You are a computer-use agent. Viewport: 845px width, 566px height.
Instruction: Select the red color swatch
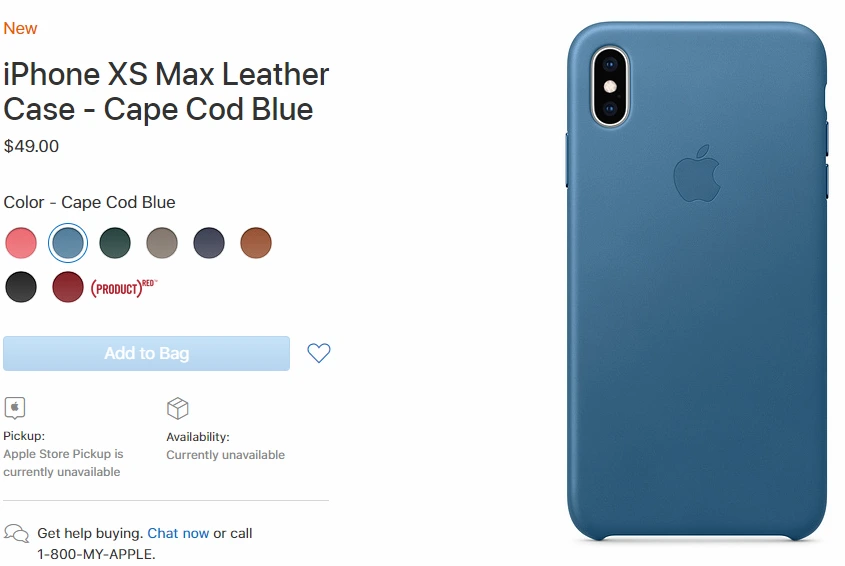pos(68,287)
